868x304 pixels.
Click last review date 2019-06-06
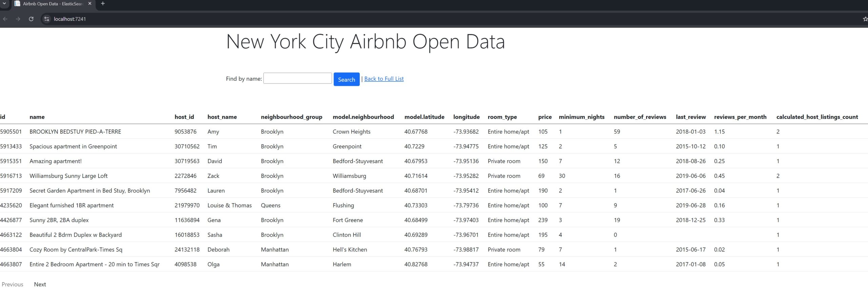pyautogui.click(x=691, y=176)
